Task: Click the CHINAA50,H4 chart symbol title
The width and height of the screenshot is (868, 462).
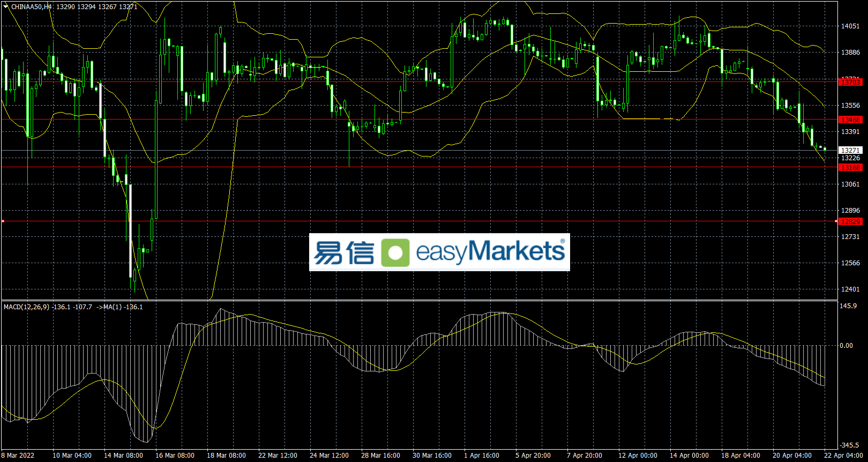Action: tap(31, 7)
